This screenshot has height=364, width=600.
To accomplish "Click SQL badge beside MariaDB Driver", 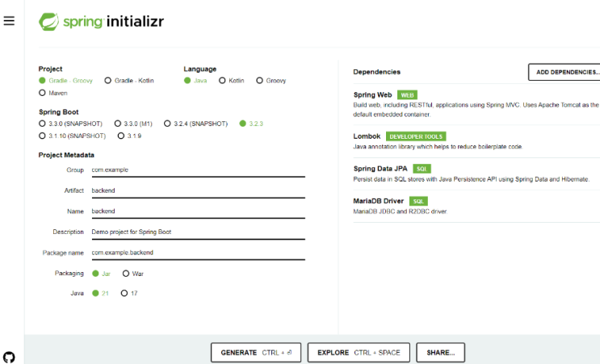I will pos(418,201).
